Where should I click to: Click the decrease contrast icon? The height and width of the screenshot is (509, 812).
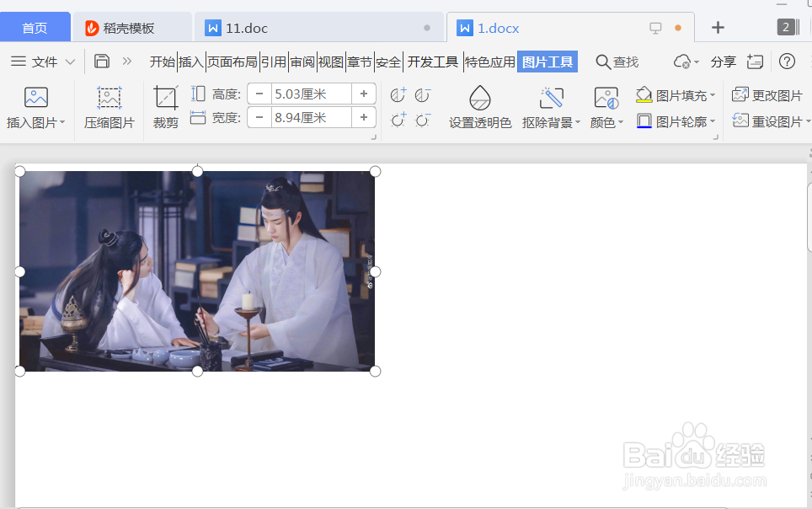pos(423,95)
